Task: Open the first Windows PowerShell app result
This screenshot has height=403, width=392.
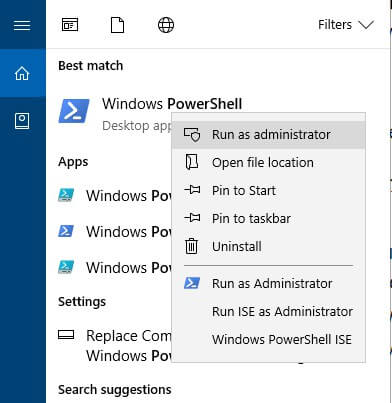Action: pos(115,195)
